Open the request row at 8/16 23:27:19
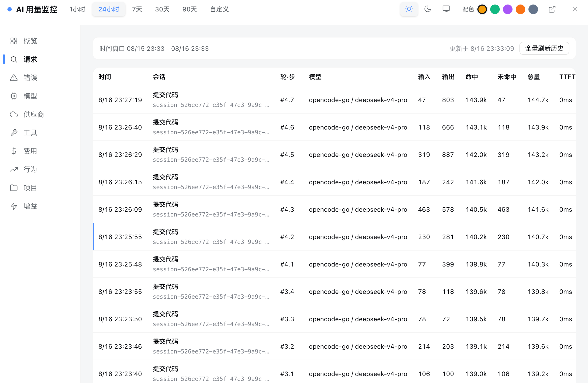Viewport: 588px width, 383px height. tap(334, 100)
